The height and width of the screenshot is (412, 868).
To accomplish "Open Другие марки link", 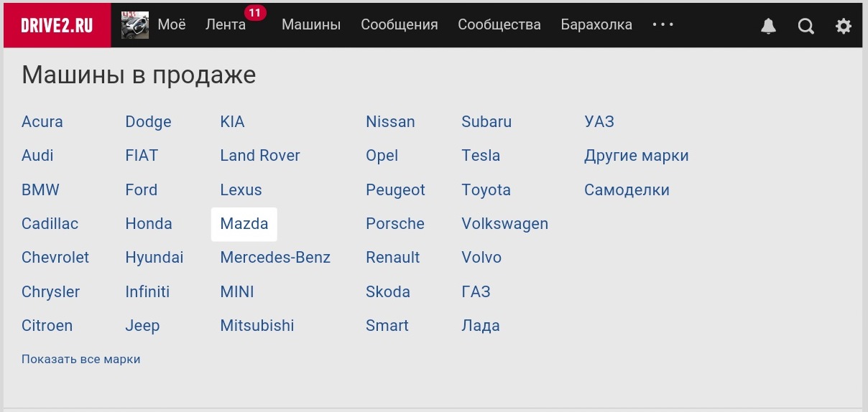I will [x=636, y=156].
